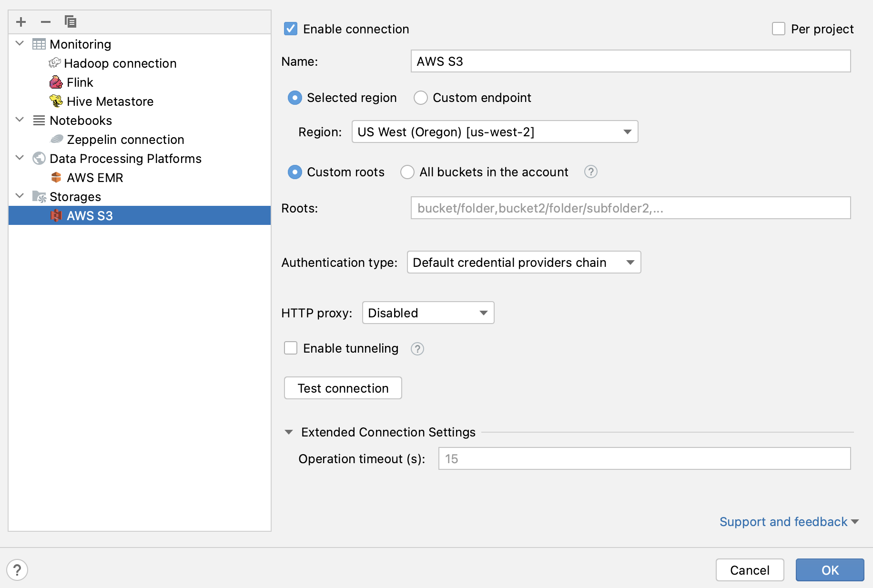Screen dimensions: 873x588
Task: Click the Add connection plus icon
Action: [x=21, y=22]
